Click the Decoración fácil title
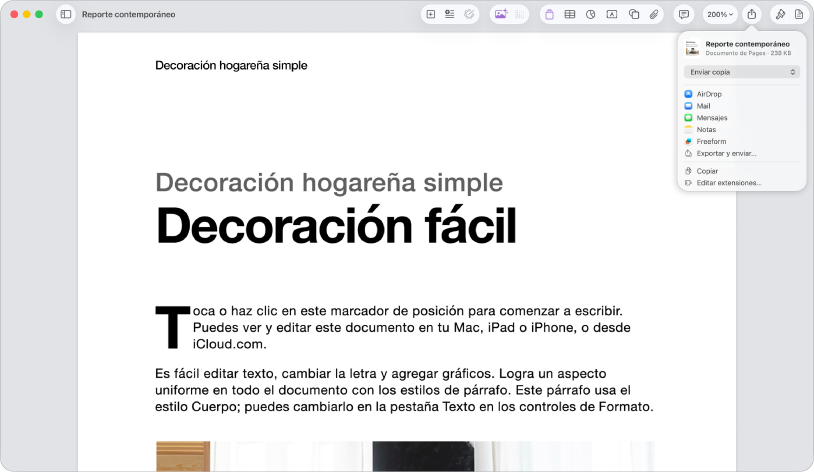 336,225
